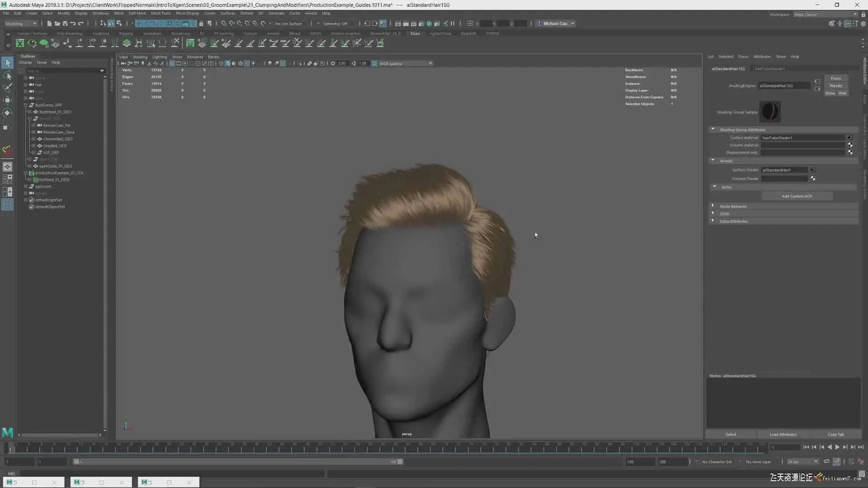Select the Paint Selection tool

(x=8, y=88)
